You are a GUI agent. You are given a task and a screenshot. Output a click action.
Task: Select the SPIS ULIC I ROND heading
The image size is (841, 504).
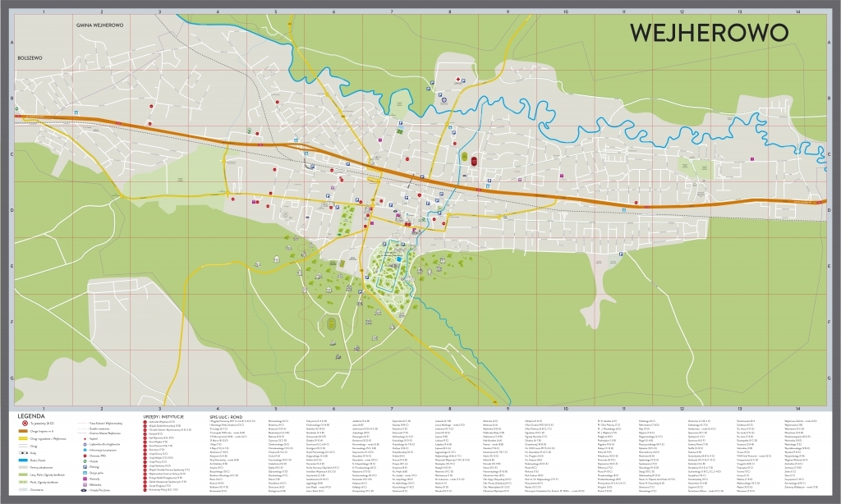[226, 417]
